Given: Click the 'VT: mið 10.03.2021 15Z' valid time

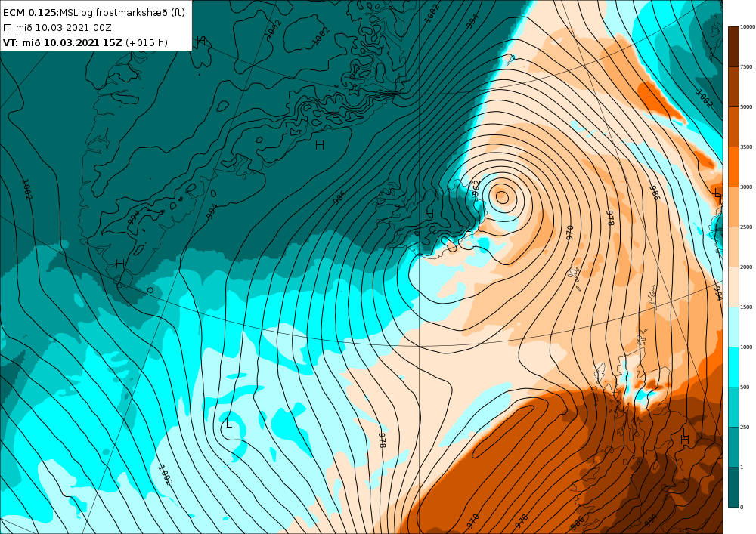Looking at the screenshot, I should click(x=63, y=42).
